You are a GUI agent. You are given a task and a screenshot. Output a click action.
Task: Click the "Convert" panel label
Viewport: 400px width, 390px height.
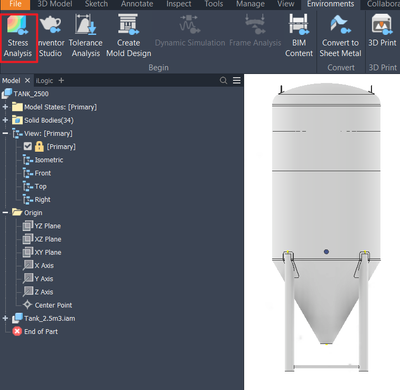click(x=341, y=68)
